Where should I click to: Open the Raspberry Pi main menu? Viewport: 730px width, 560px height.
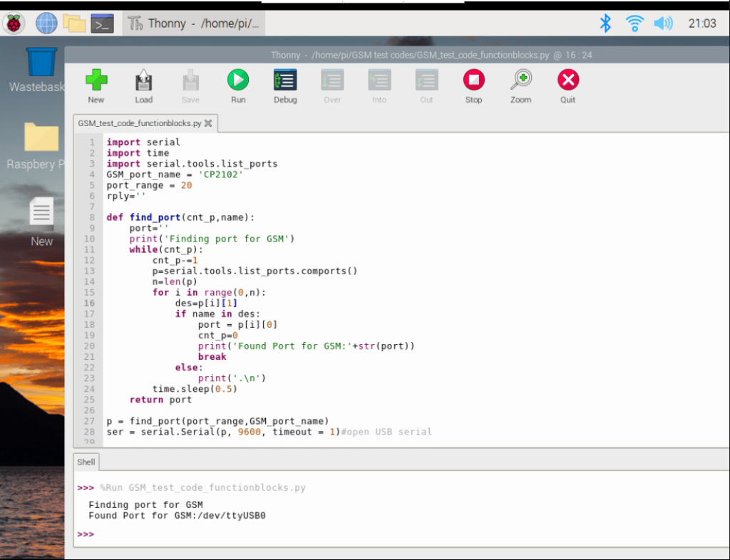point(14,24)
